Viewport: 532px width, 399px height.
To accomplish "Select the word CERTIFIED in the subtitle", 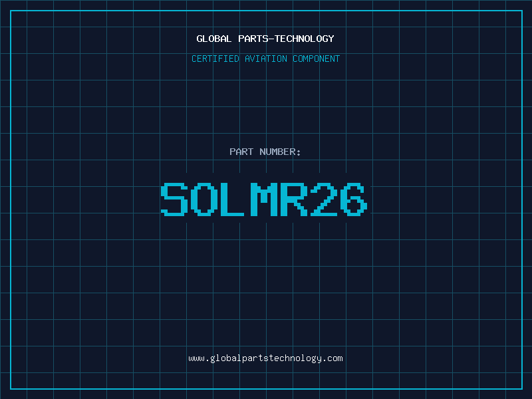I will click(x=215, y=59).
